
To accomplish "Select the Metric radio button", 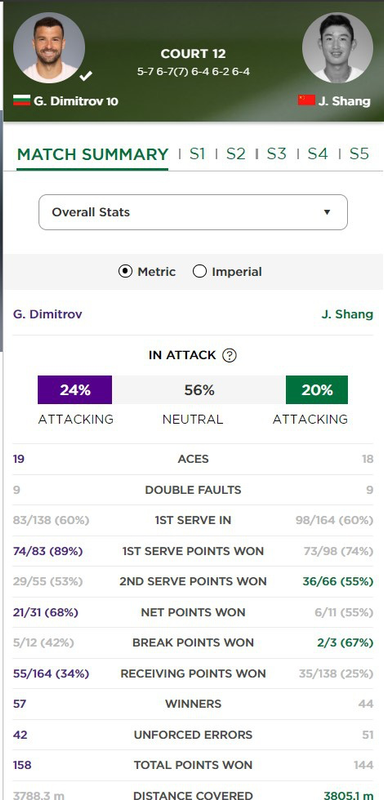I will 125,271.
